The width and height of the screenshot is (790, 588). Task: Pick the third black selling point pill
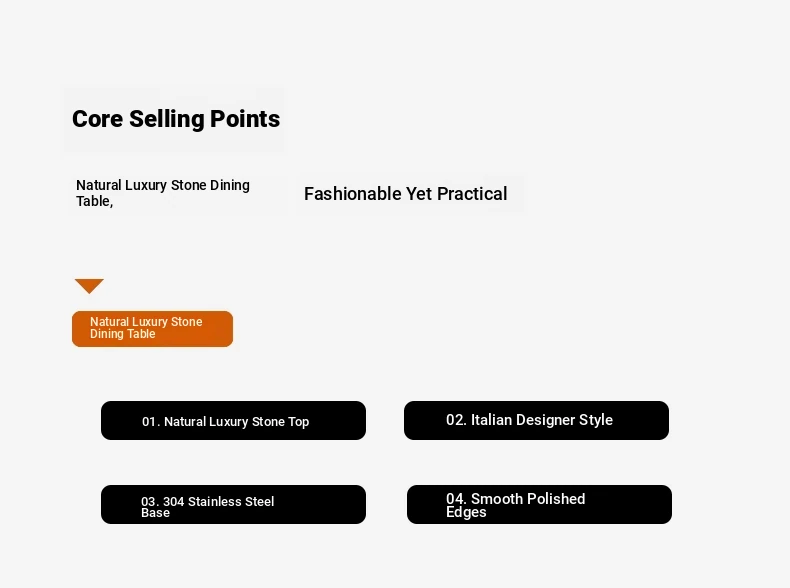click(x=233, y=505)
